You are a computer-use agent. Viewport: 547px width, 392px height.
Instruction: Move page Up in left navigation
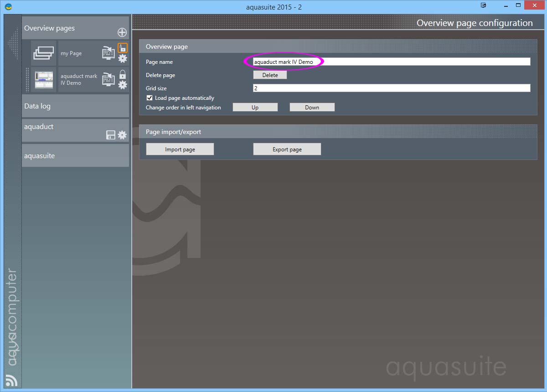pos(255,107)
